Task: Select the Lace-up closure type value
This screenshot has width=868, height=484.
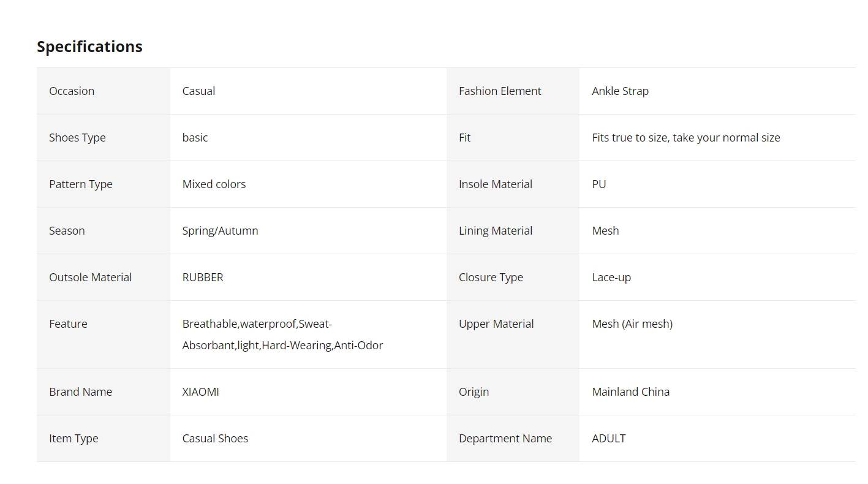Action: (x=611, y=278)
